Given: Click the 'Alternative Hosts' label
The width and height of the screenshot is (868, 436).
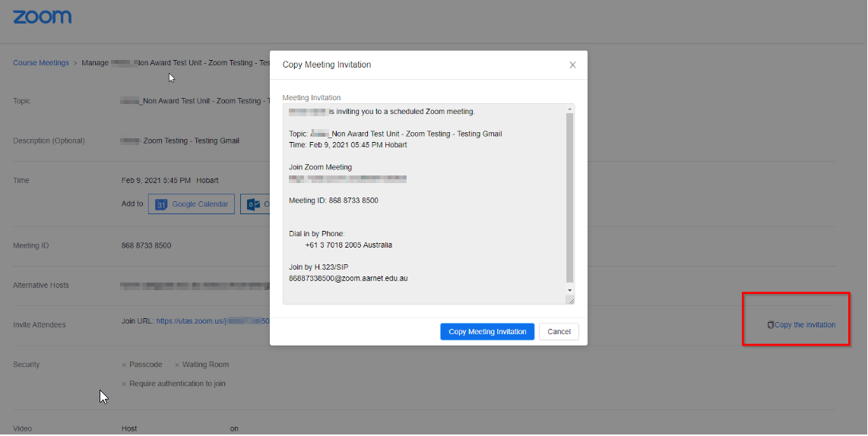Looking at the screenshot, I should click(41, 286).
